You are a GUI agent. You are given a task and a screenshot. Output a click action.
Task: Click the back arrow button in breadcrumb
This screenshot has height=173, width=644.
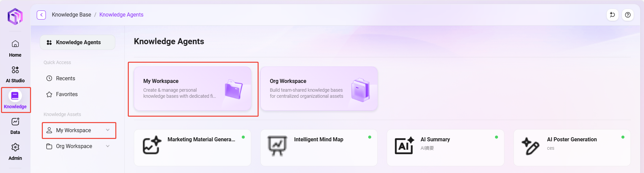coord(41,15)
